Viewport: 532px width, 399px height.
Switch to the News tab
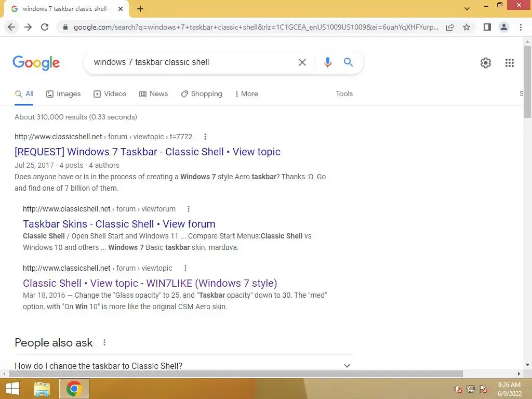pos(154,94)
